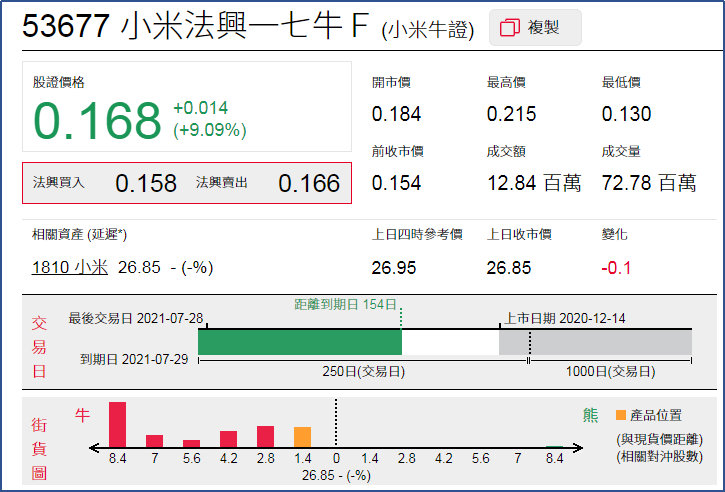Click the title 53677 小米法興一七牛 F
The width and height of the screenshot is (725, 492).
point(195,26)
